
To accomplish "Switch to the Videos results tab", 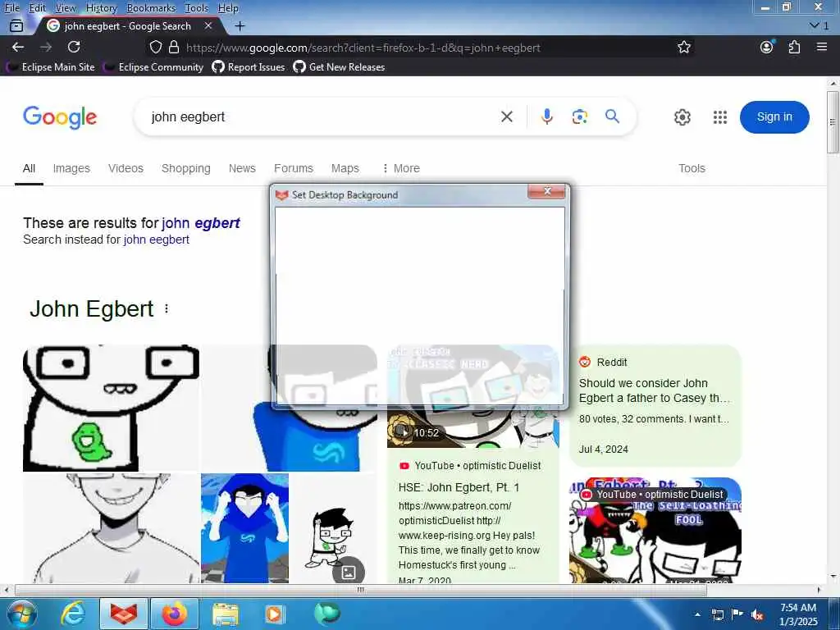I will click(126, 168).
